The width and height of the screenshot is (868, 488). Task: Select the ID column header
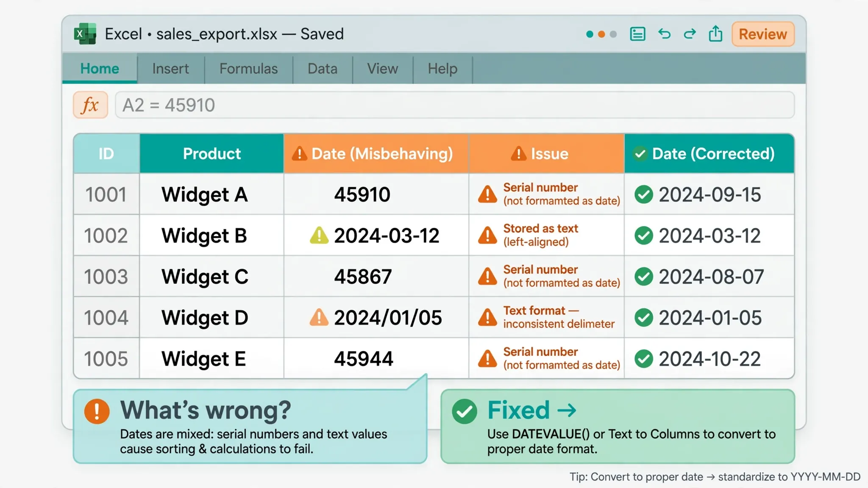[106, 153]
